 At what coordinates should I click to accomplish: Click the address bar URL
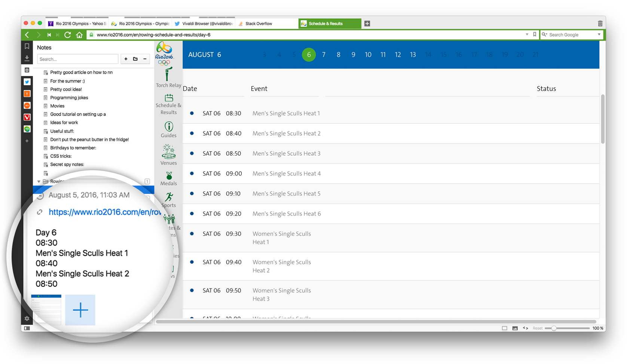point(153,34)
